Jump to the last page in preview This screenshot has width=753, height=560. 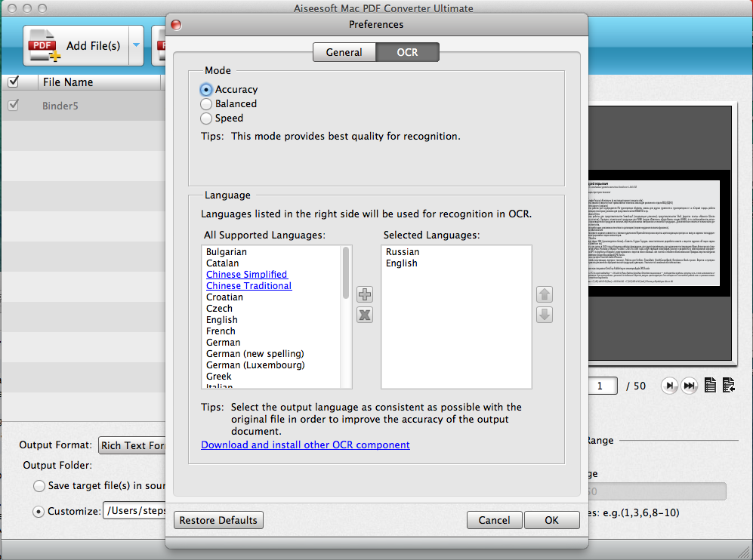coord(689,386)
